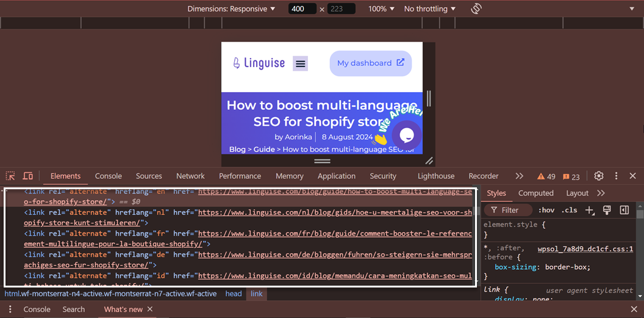644x318 pixels.
Task: Open the DevTools three-dot menu
Action: [616, 176]
